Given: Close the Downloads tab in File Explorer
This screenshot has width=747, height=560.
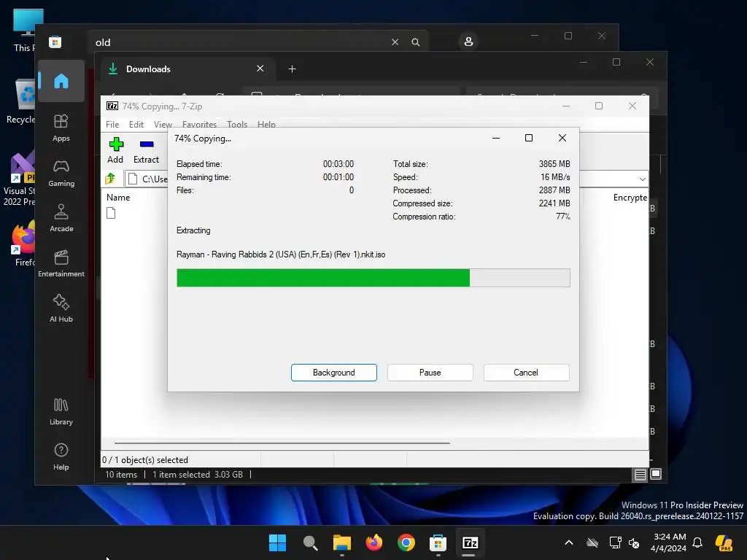Looking at the screenshot, I should click(260, 69).
